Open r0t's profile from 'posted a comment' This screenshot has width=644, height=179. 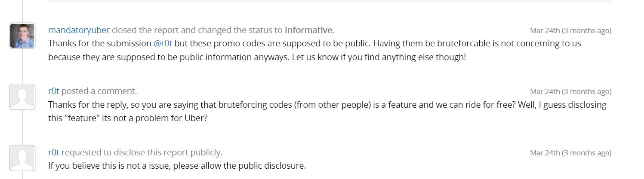[x=54, y=91]
